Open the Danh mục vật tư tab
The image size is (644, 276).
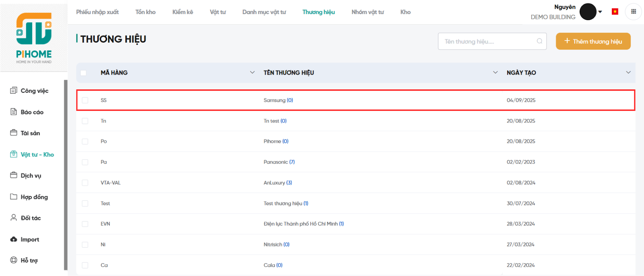pyautogui.click(x=264, y=12)
